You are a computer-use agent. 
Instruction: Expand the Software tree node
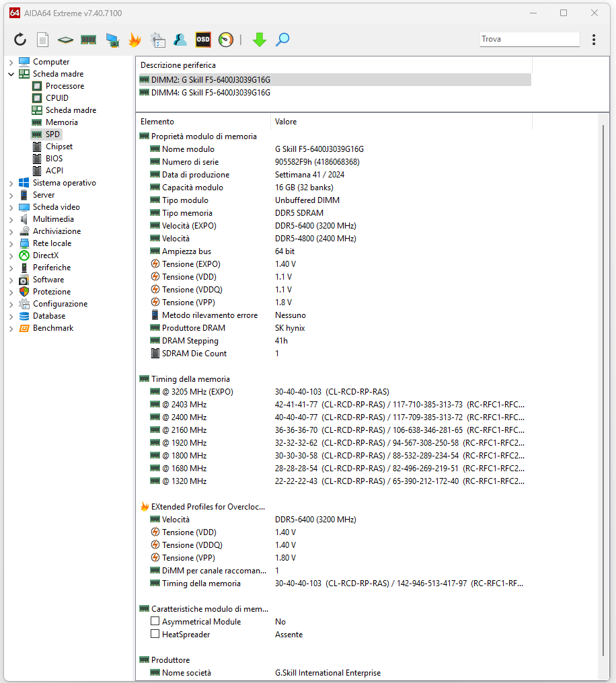click(x=11, y=280)
